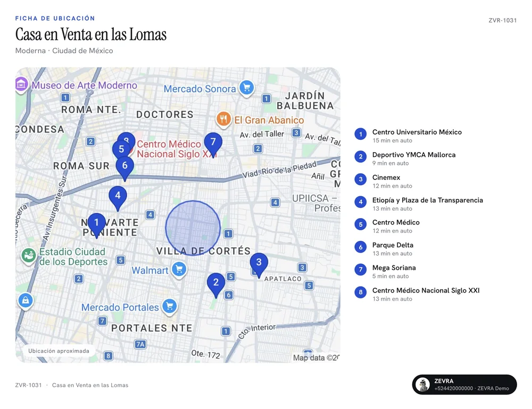Select Centro Médico Nacional Siglo XXI list entry

(x=417, y=294)
